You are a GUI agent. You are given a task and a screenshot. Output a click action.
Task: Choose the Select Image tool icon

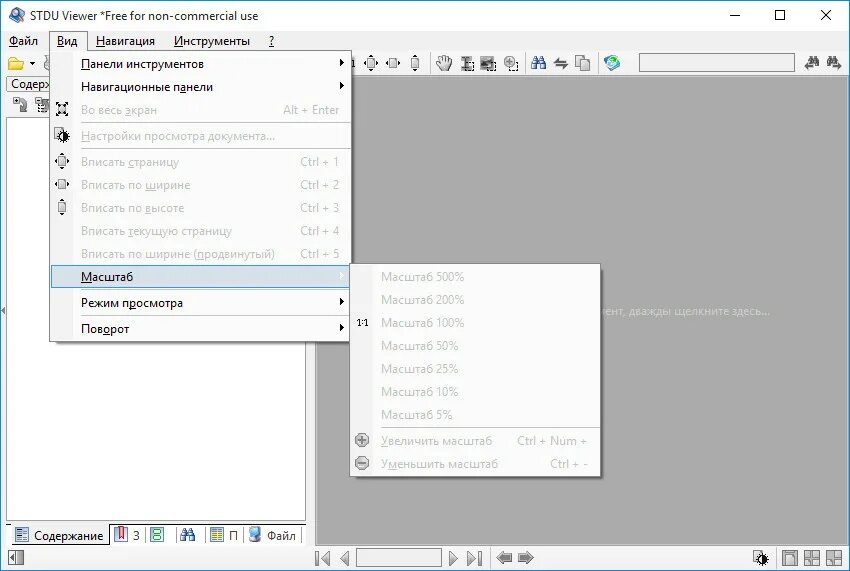point(488,63)
